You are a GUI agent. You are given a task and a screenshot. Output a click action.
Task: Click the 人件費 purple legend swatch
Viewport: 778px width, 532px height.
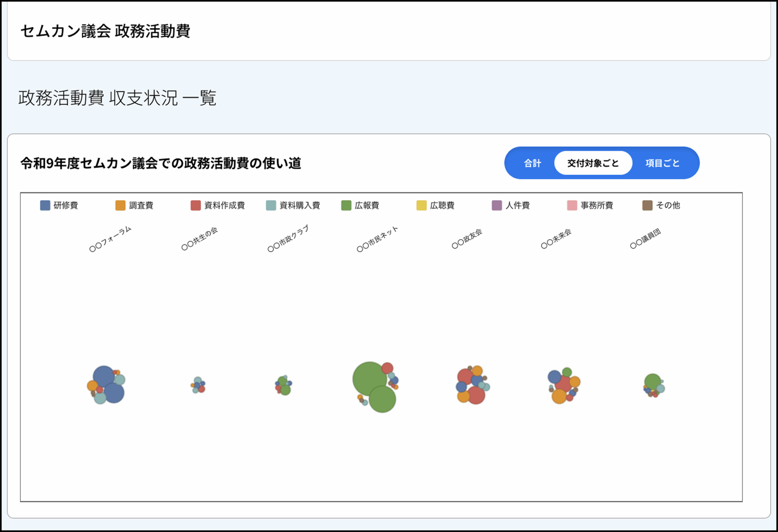pos(497,205)
